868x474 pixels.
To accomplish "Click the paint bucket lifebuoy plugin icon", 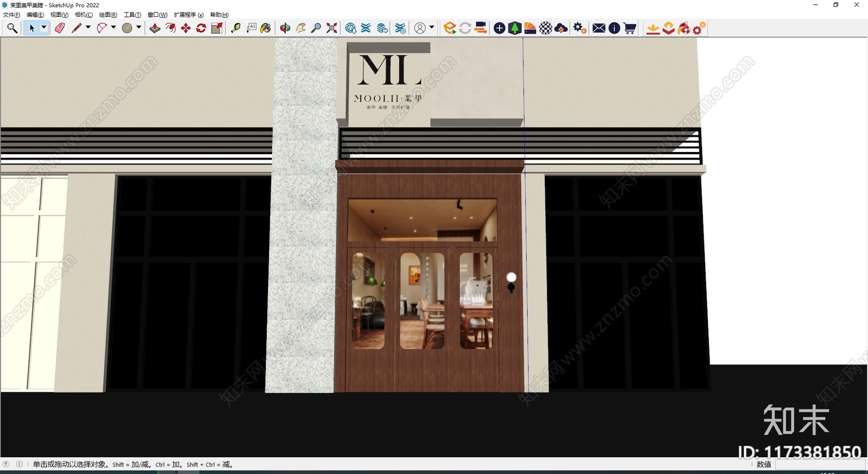I will click(x=684, y=28).
